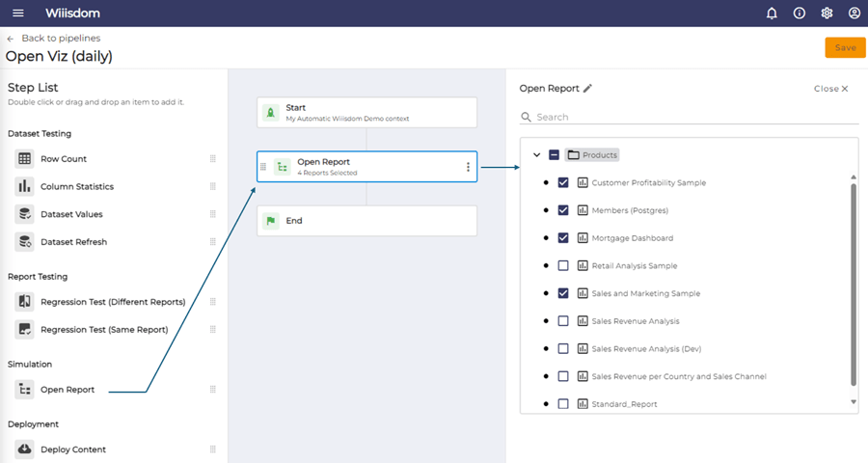Collapse the Products folder chevron

click(536, 154)
